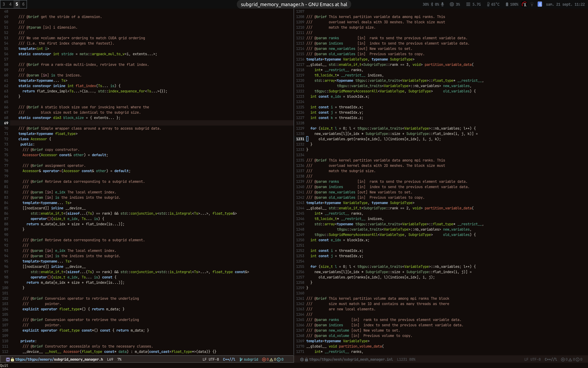Toggle read-only lock icon in right modeline
588x368 pixels.
click(306, 359)
